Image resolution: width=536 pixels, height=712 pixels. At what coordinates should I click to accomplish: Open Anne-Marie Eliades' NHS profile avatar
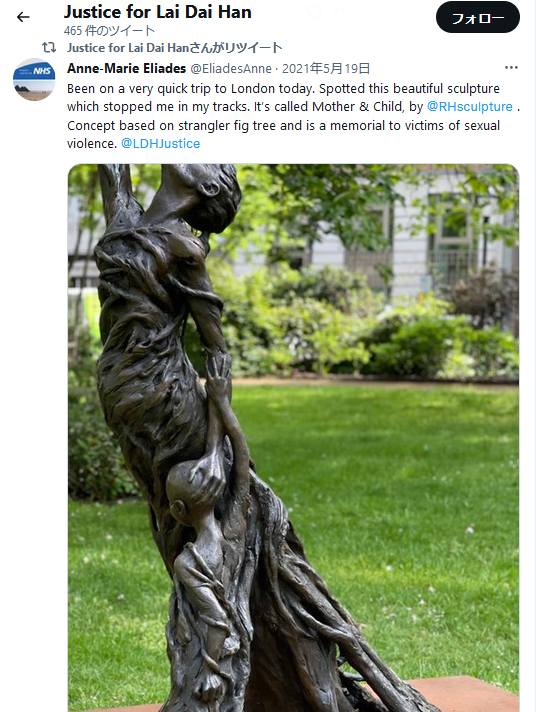click(34, 79)
